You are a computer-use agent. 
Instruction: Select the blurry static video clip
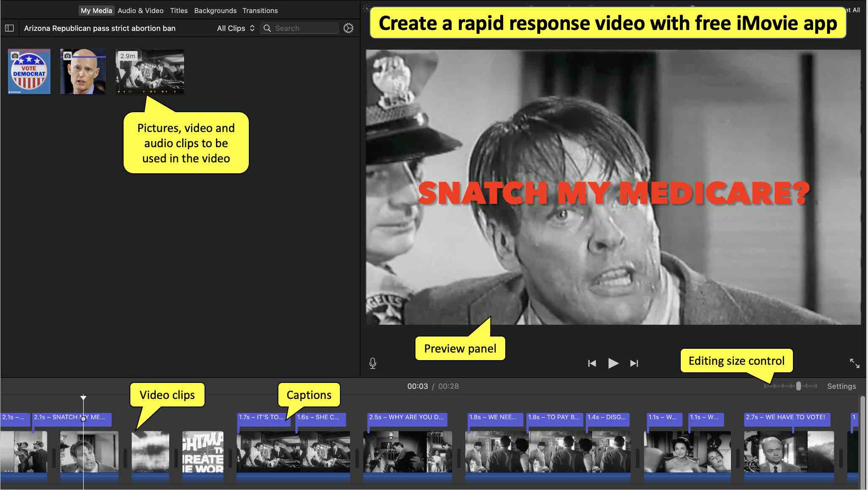pos(150,456)
